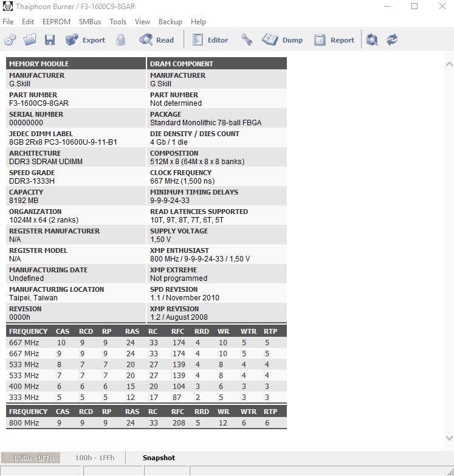454x476 pixels.
Task: Click the JEDEC label 8GB 2Rx8 PC3-10600U-9-11-B1
Action: point(63,142)
